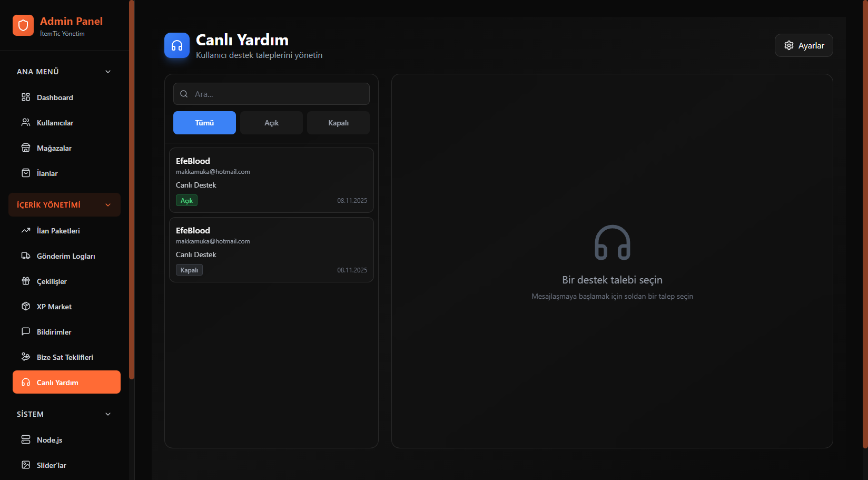Open the EfeBlood ticket marked Açık
This screenshot has width=868, height=480.
click(x=271, y=180)
